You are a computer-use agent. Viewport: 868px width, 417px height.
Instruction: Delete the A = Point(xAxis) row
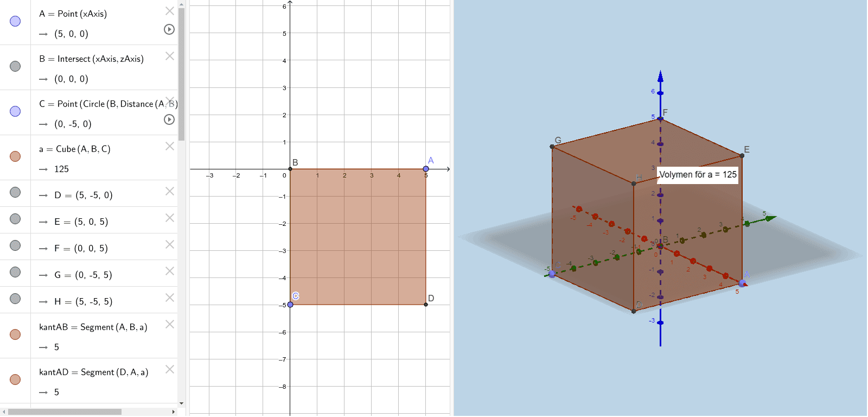[170, 11]
